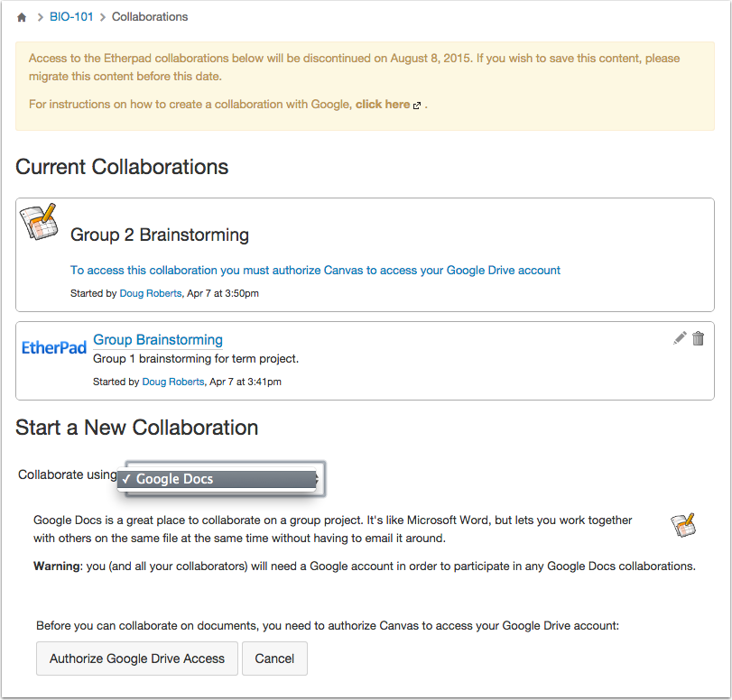Select the Group 2 Brainstorming title
This screenshot has width=732, height=700.
(160, 235)
